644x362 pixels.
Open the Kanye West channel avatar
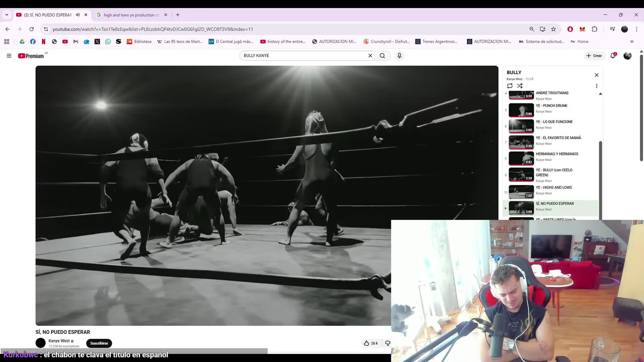[41, 343]
